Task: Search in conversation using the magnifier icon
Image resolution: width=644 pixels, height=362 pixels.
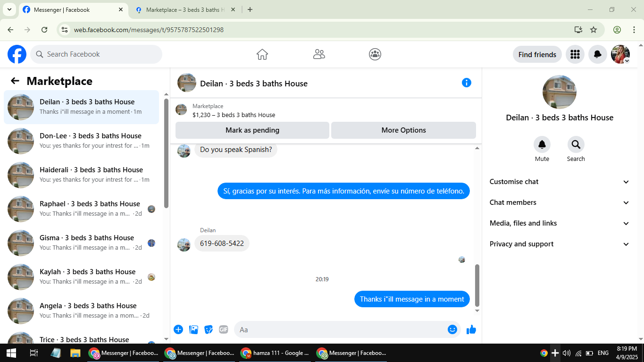Action: pyautogui.click(x=576, y=144)
